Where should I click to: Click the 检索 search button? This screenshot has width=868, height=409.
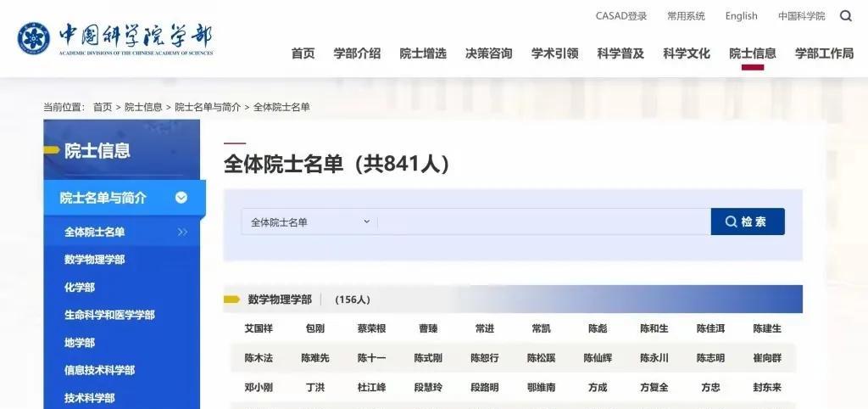[748, 221]
